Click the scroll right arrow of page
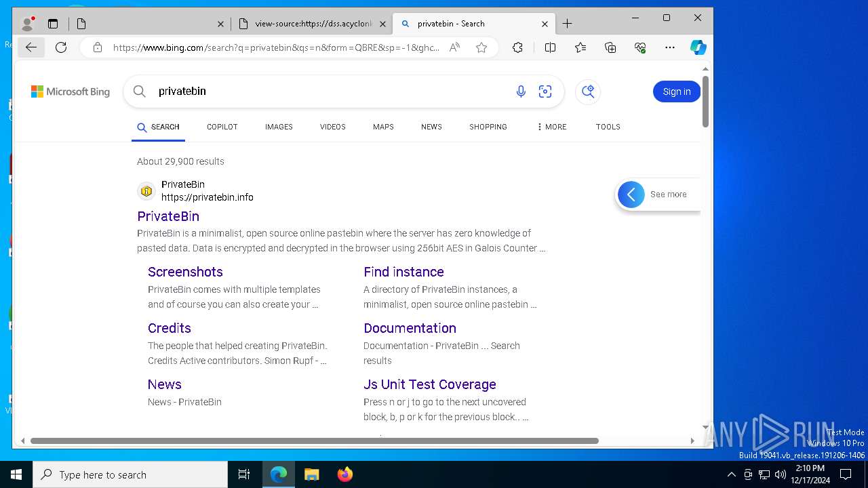The image size is (868, 488). (x=692, y=441)
